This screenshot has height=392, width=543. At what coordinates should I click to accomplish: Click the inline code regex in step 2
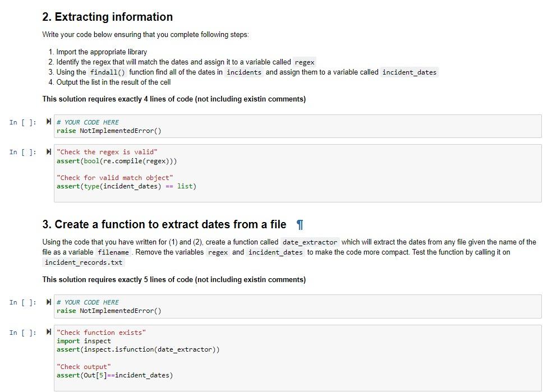pyautogui.click(x=305, y=62)
